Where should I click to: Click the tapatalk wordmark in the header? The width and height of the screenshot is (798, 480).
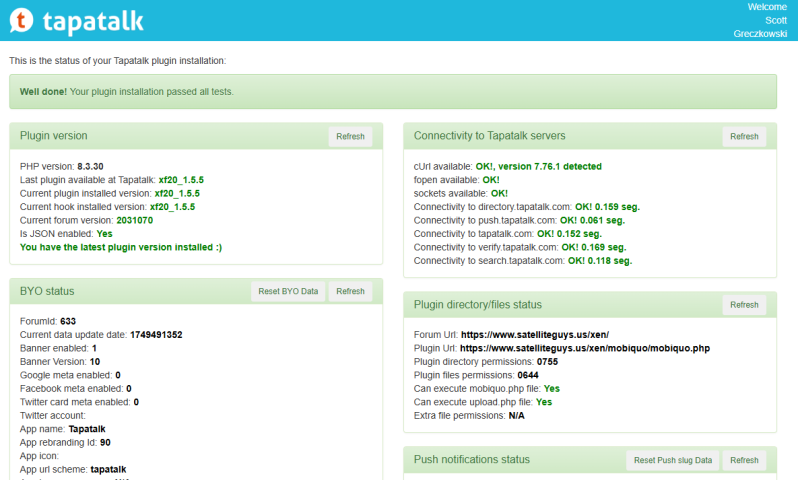point(93,21)
